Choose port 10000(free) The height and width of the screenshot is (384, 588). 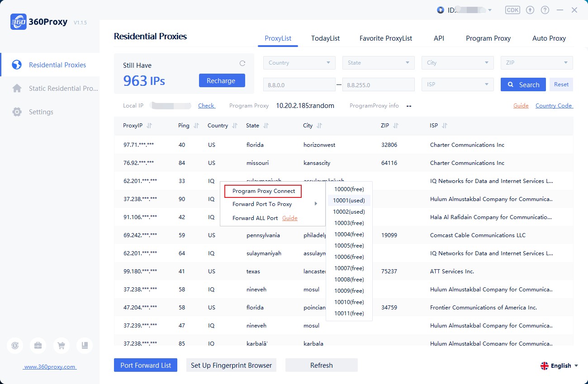tap(349, 189)
